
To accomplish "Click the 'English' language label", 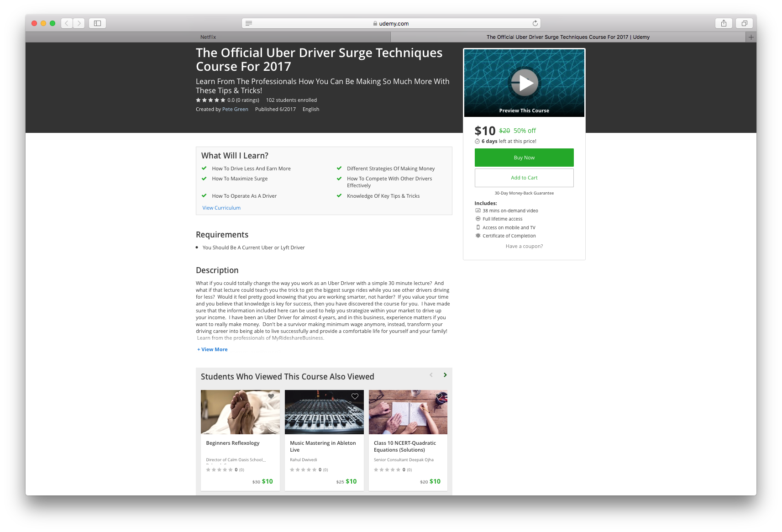I will (x=311, y=109).
